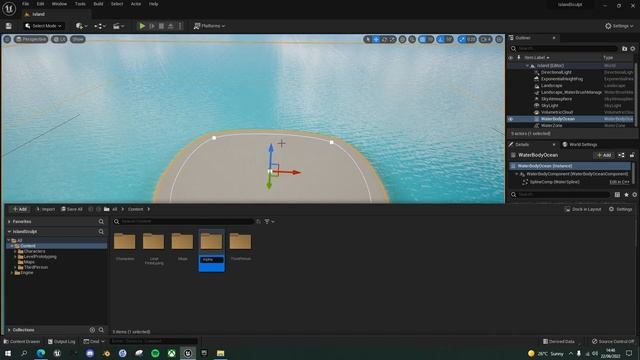Activate the translate move gizmo tool
This screenshot has height=360, width=640.
pos(376,39)
